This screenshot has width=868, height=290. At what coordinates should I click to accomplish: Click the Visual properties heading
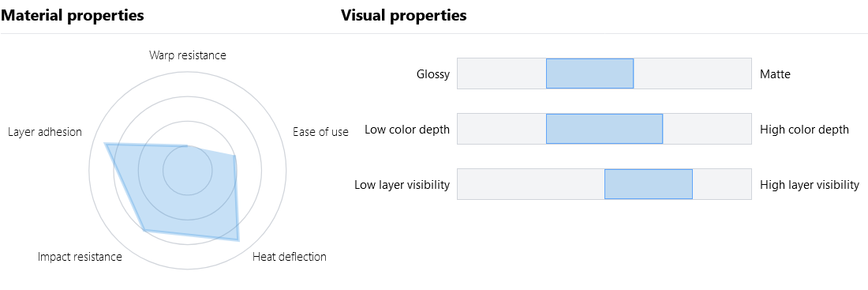pyautogui.click(x=403, y=16)
